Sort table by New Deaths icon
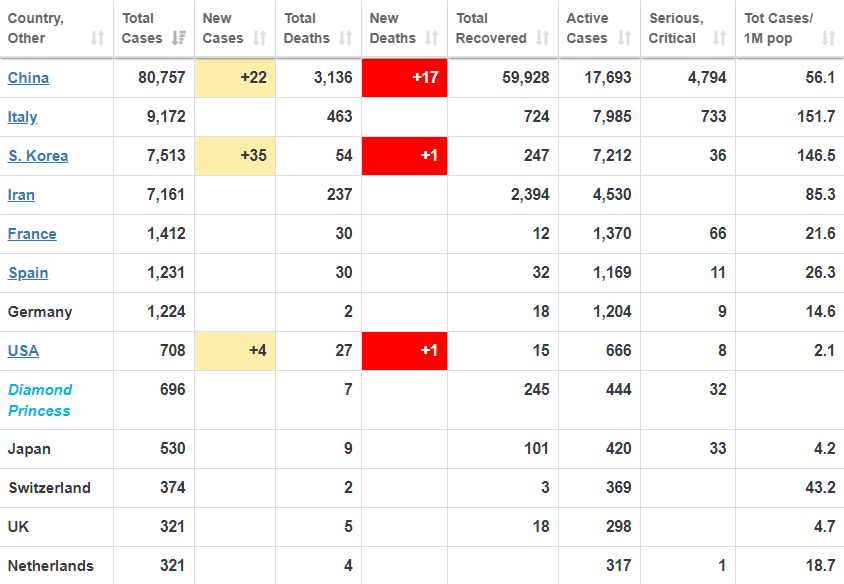The width and height of the screenshot is (844, 584). [431, 38]
